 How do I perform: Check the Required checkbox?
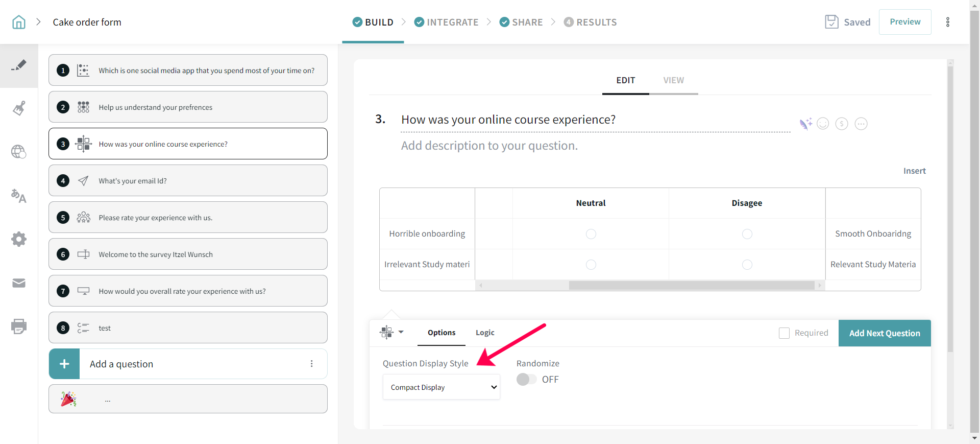pyautogui.click(x=784, y=333)
